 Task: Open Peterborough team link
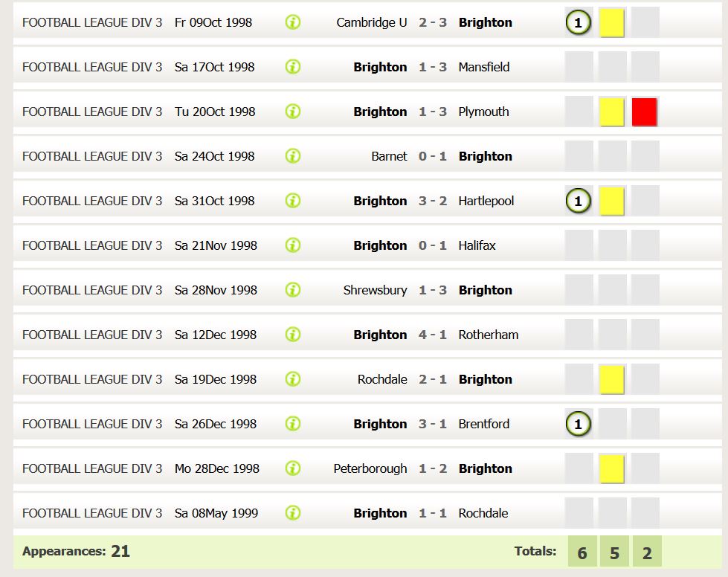coord(370,468)
